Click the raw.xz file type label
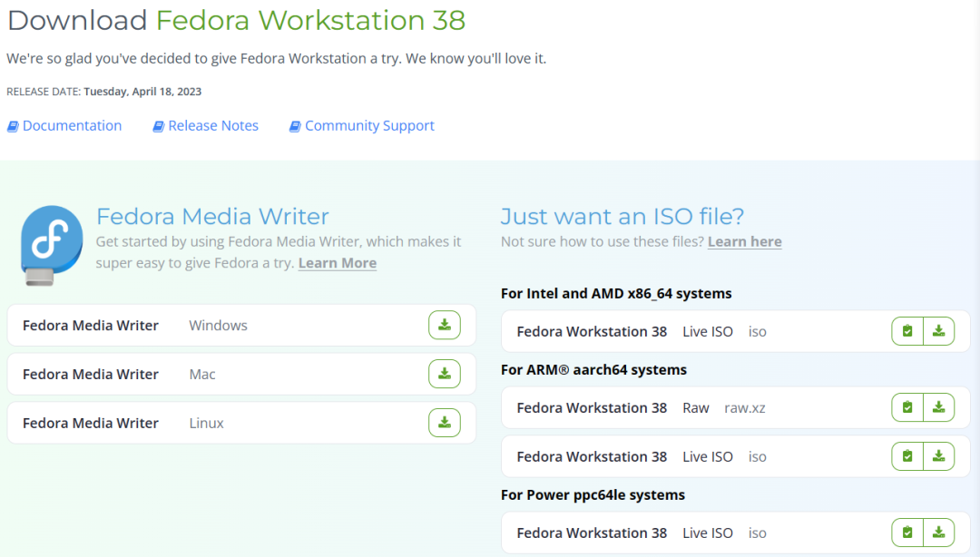The height and width of the screenshot is (557, 980). coord(744,408)
